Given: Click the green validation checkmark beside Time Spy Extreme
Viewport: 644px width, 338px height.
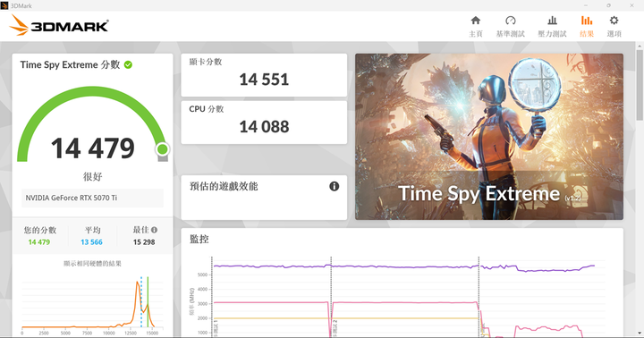Looking at the screenshot, I should (128, 65).
